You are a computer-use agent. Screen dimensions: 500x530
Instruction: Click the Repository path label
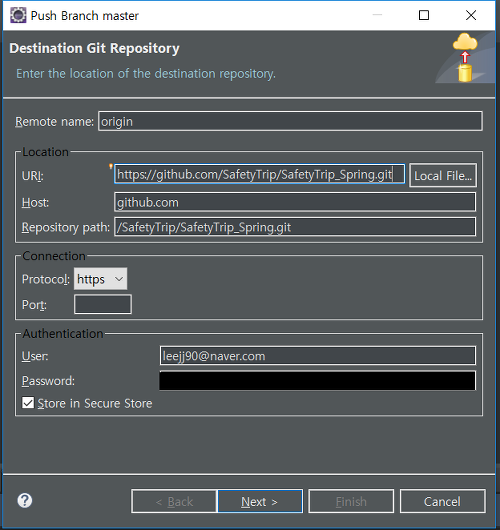point(66,227)
